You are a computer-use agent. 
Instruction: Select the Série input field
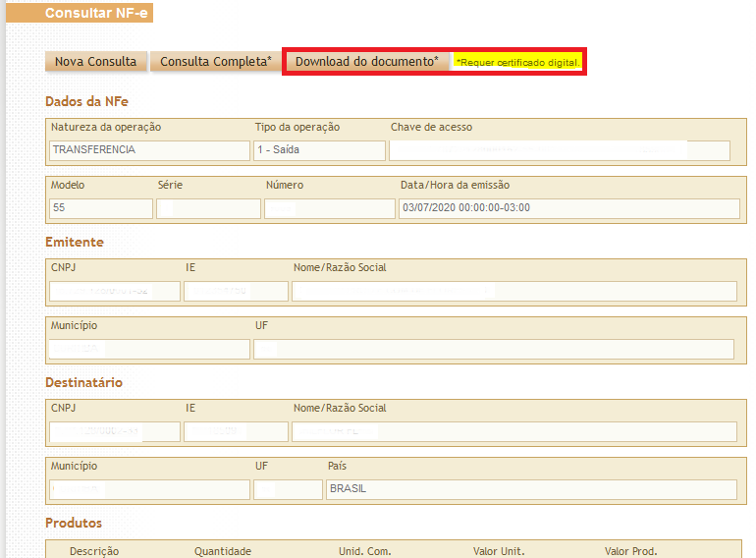pyautogui.click(x=208, y=208)
